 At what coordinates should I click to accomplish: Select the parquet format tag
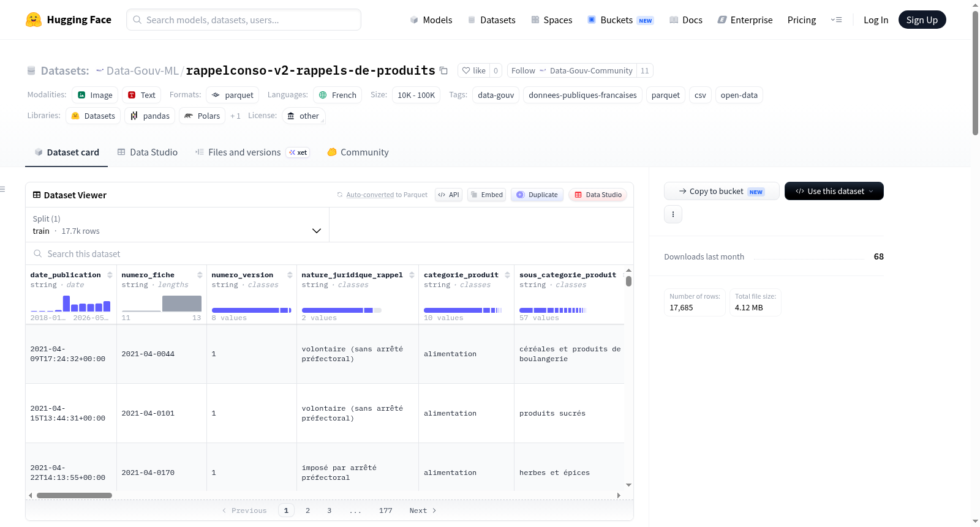coord(233,95)
